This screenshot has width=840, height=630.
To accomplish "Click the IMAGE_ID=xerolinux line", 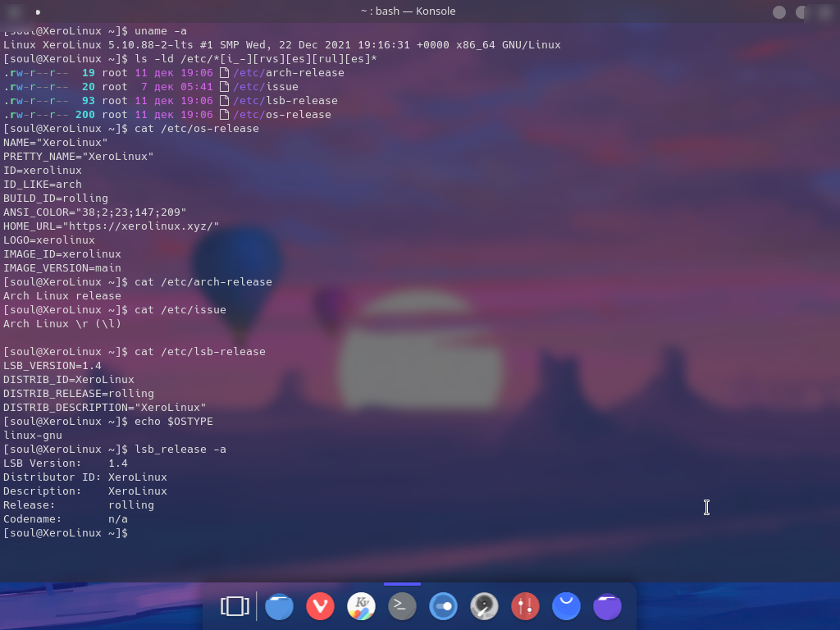I will (62, 254).
